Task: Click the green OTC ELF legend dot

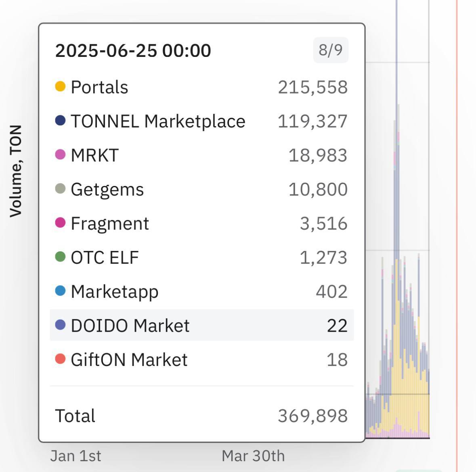Action: 60,257
